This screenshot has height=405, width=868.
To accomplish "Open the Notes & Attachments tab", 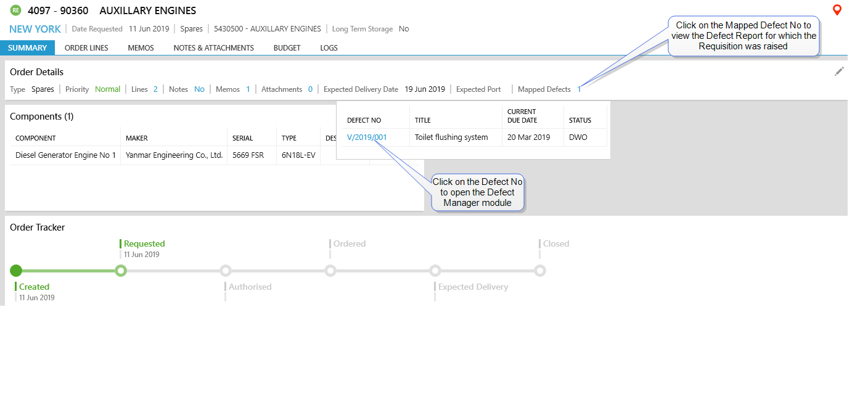I will (x=213, y=48).
